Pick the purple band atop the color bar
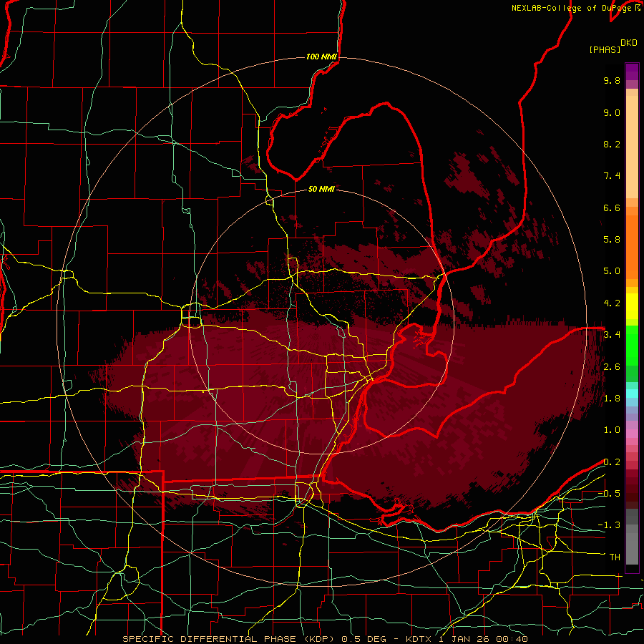This screenshot has width=644, height=644. [632, 72]
